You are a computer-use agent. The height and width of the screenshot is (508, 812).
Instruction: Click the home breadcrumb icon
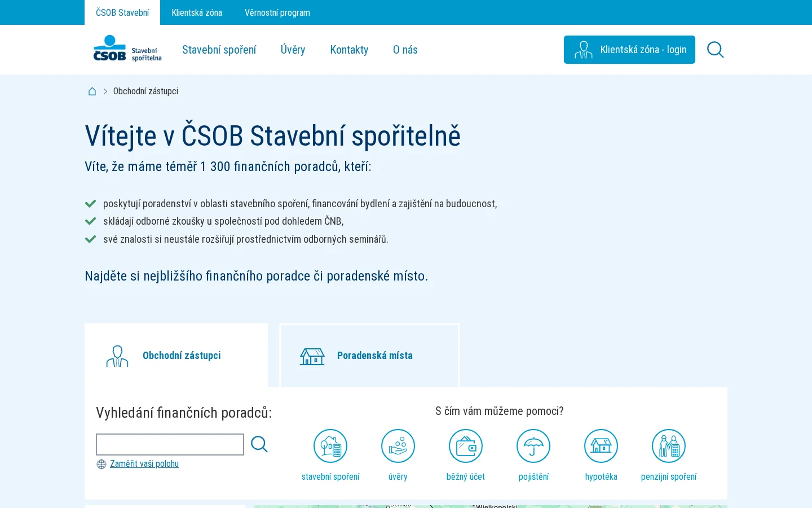pyautogui.click(x=92, y=91)
